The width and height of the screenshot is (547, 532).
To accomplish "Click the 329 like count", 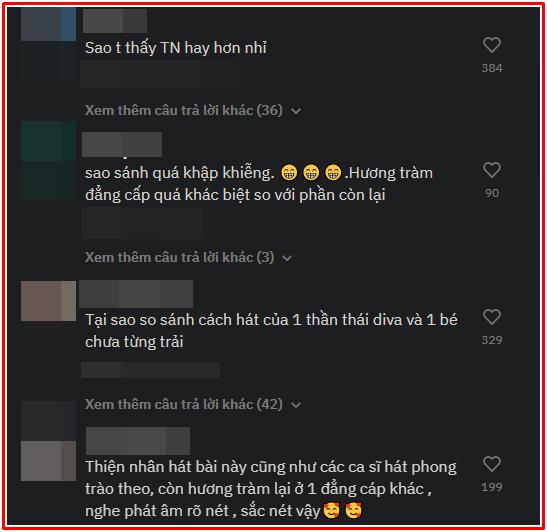I will [x=492, y=340].
